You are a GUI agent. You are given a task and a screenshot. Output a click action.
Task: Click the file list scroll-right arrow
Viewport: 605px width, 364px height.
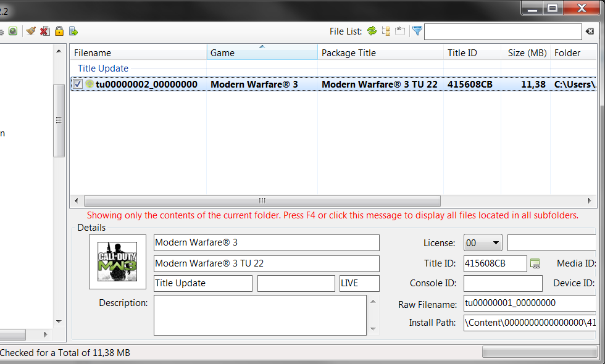[x=590, y=201]
